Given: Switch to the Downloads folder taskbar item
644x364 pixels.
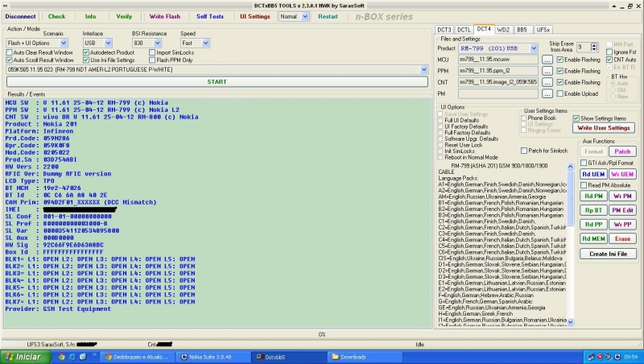Looking at the screenshot, I should point(364,357).
